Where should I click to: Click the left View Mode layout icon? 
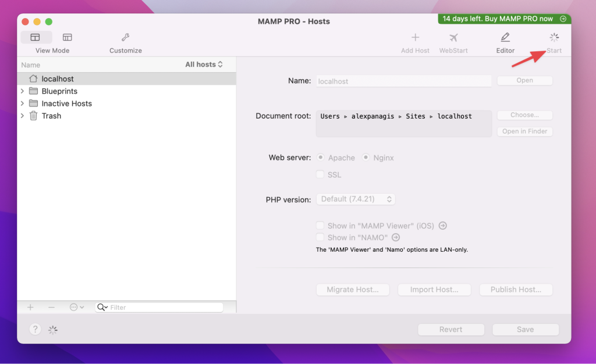point(36,37)
